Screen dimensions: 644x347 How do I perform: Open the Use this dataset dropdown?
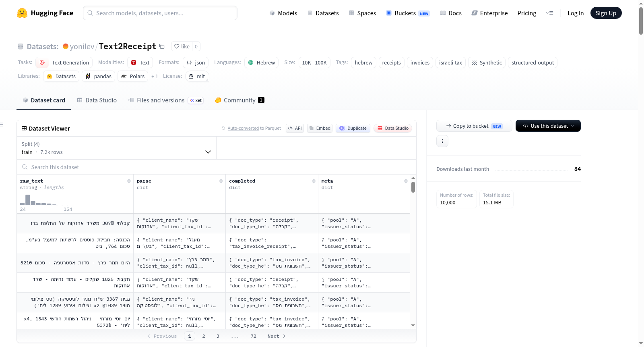[548, 126]
